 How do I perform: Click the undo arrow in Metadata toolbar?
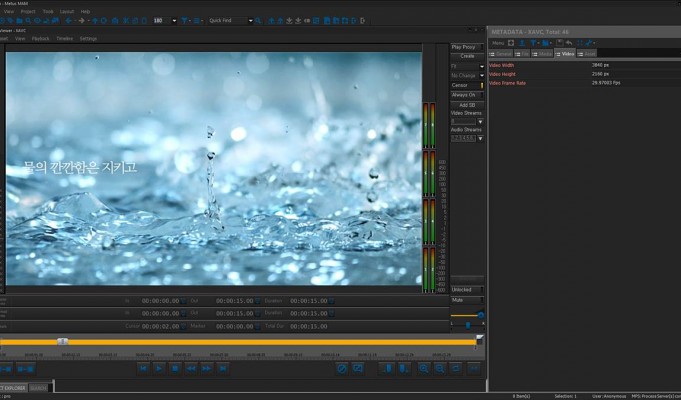tap(569, 43)
